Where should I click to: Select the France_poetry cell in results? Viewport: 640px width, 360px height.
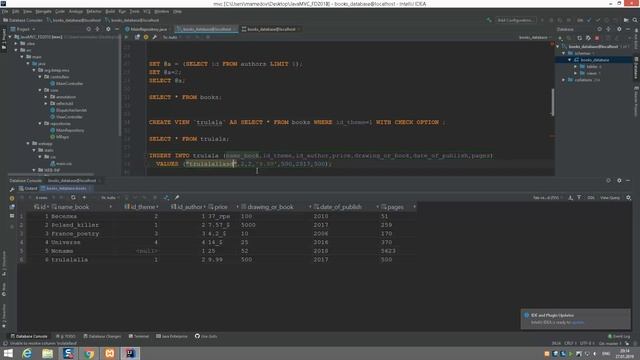(75, 233)
